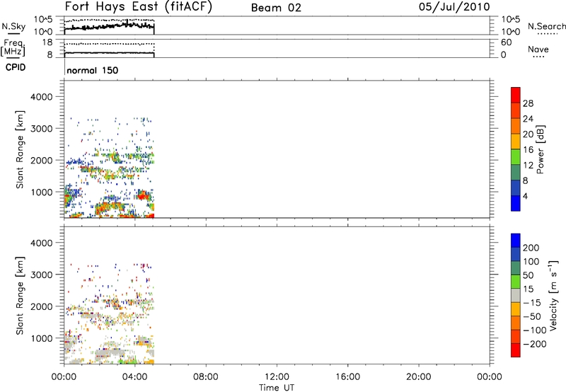Click the '28' label on power colorbar
This screenshot has height=392, width=566.
pos(528,103)
